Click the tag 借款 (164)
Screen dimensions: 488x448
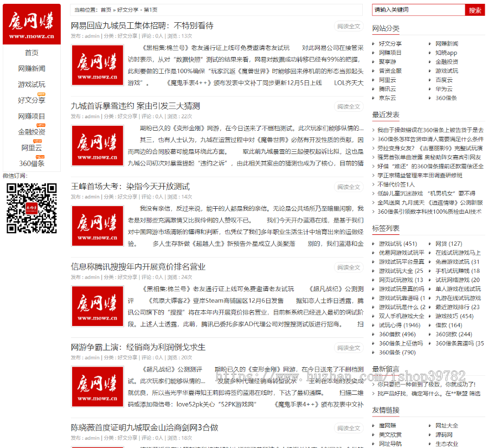coord(448,325)
